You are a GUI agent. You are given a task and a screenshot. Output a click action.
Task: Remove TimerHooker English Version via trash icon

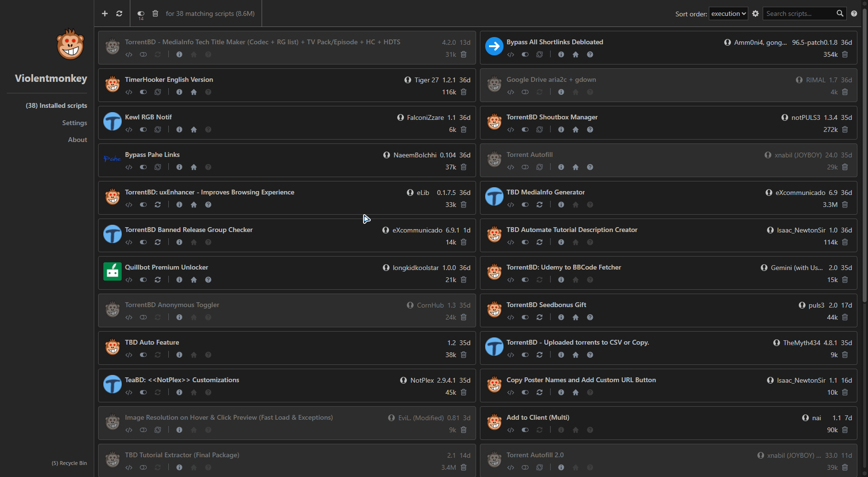464,92
